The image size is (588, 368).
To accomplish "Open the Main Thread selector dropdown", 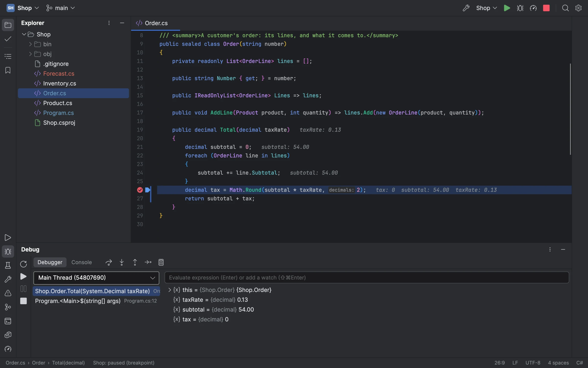I will coord(96,278).
